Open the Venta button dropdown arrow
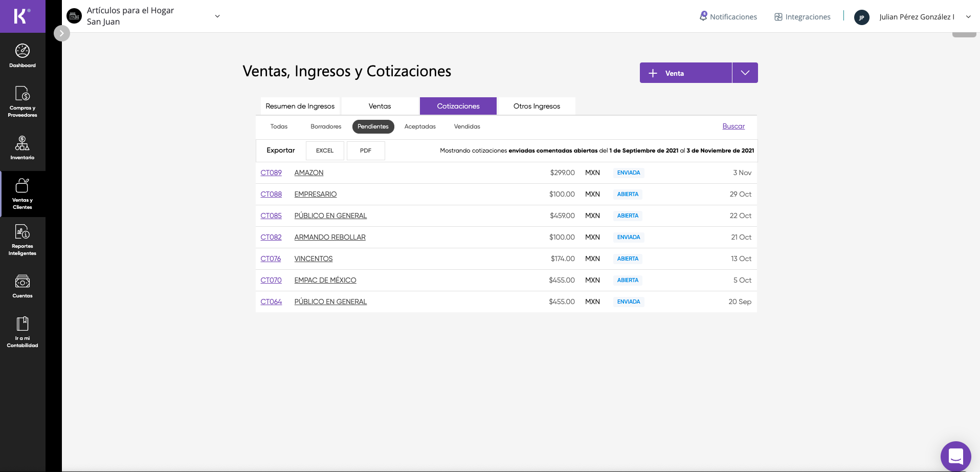Screen dimensions: 980x472 coord(745,73)
